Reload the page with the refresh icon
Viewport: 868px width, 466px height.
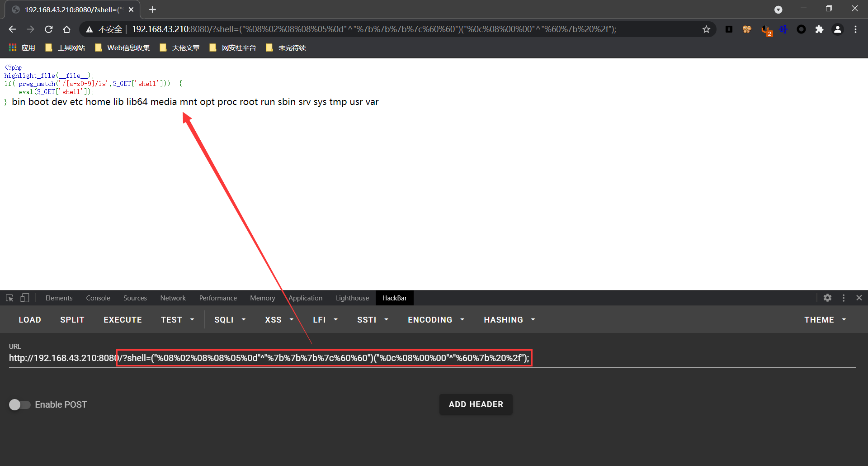tap(49, 29)
